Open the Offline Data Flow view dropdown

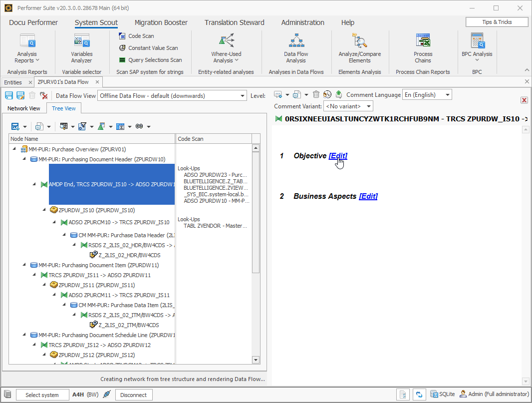point(243,95)
